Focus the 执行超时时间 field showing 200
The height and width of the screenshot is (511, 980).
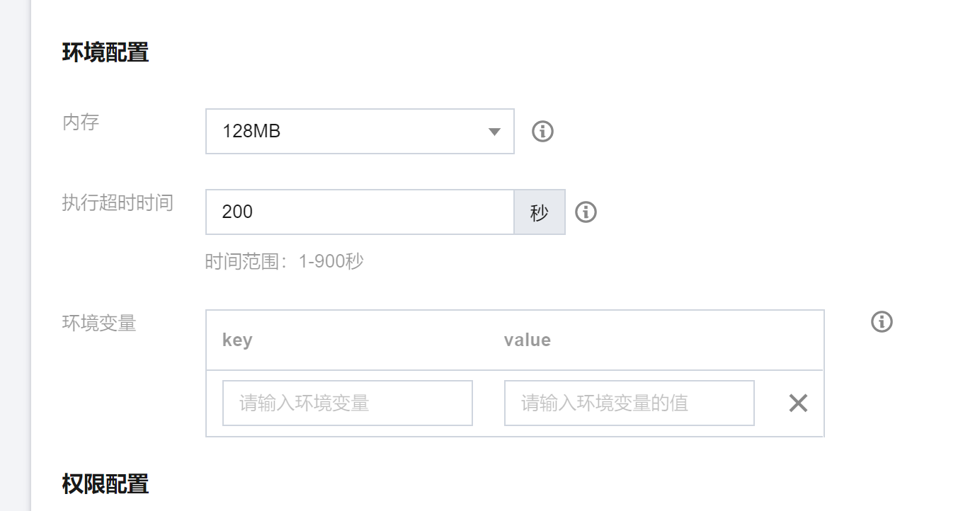coord(360,212)
